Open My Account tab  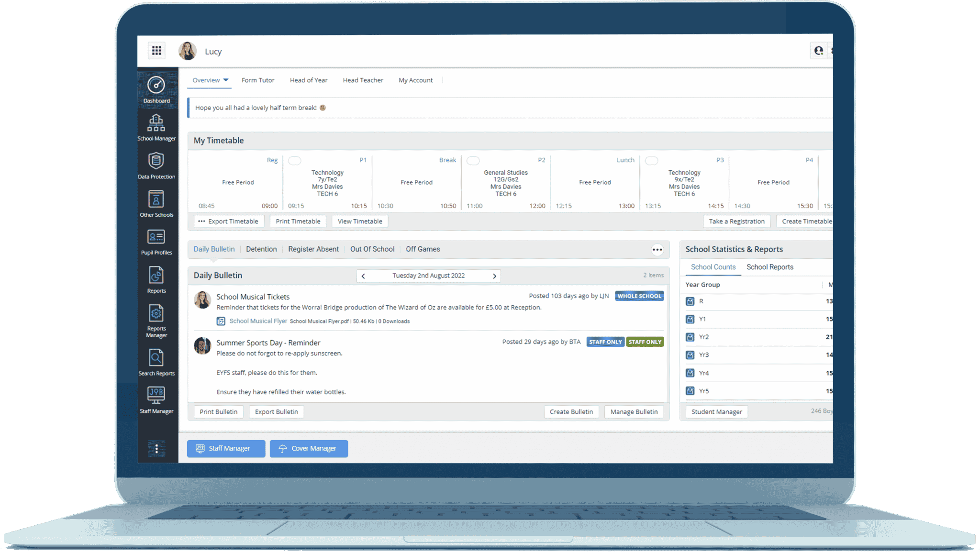(x=416, y=80)
